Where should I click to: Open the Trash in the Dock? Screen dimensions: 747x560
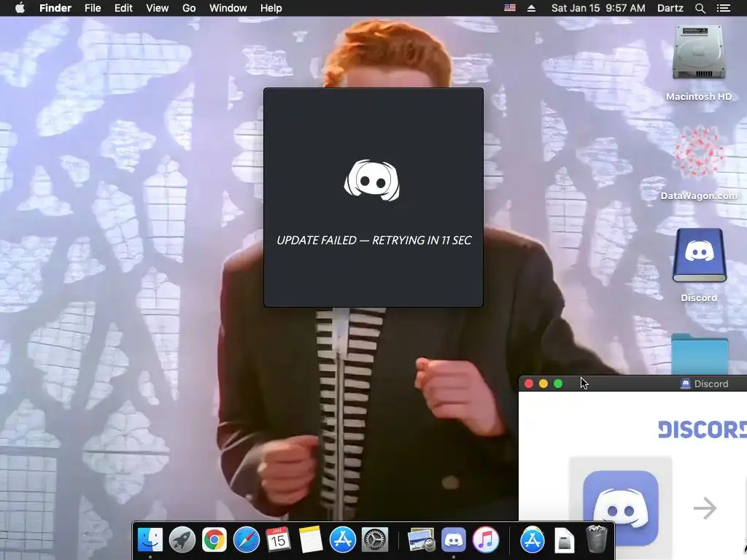(x=596, y=539)
